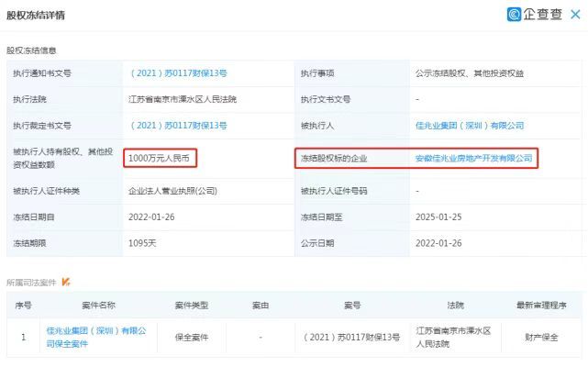The image size is (588, 367).
Task: Click the 案由 column header
Action: coord(261,306)
